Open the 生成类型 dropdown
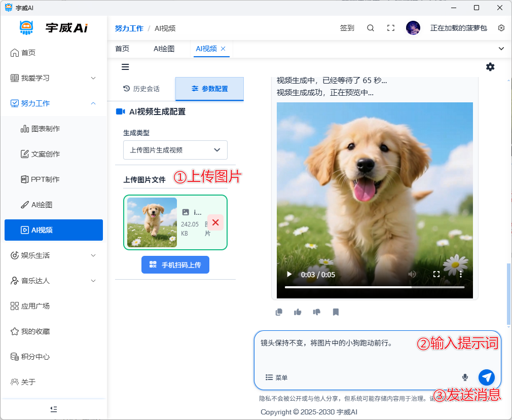 pos(175,150)
